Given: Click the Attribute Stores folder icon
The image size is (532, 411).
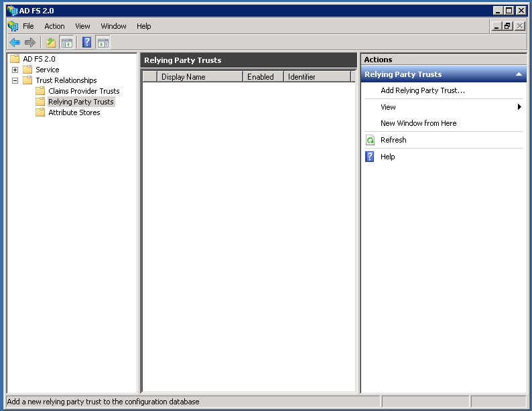Looking at the screenshot, I should click(x=40, y=112).
